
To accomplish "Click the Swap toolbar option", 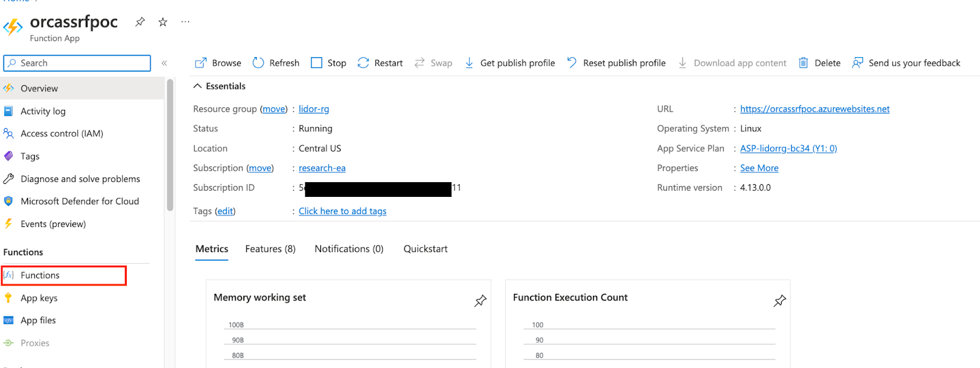I will click(434, 63).
